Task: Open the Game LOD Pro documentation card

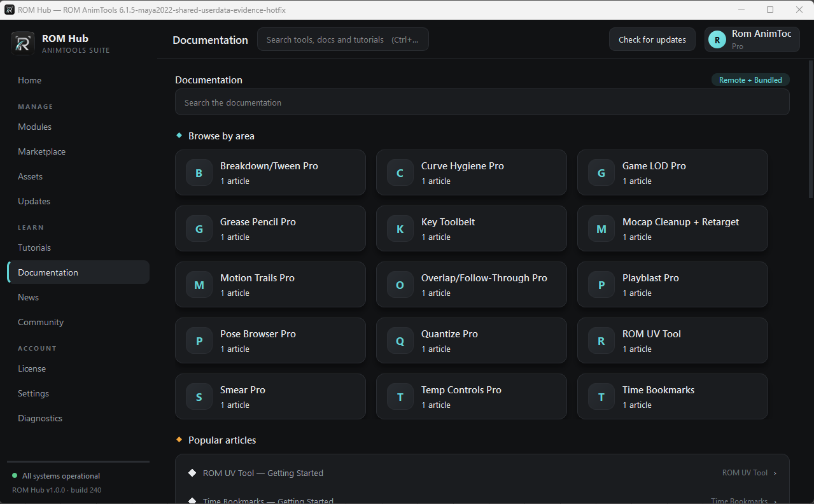Action: coord(673,172)
